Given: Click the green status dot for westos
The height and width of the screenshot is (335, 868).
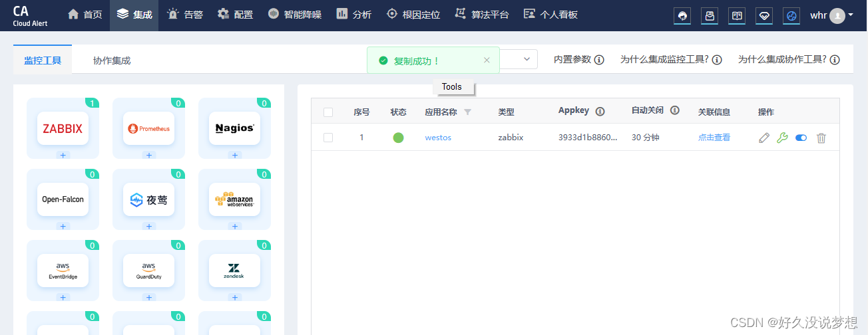Looking at the screenshot, I should click(399, 138).
